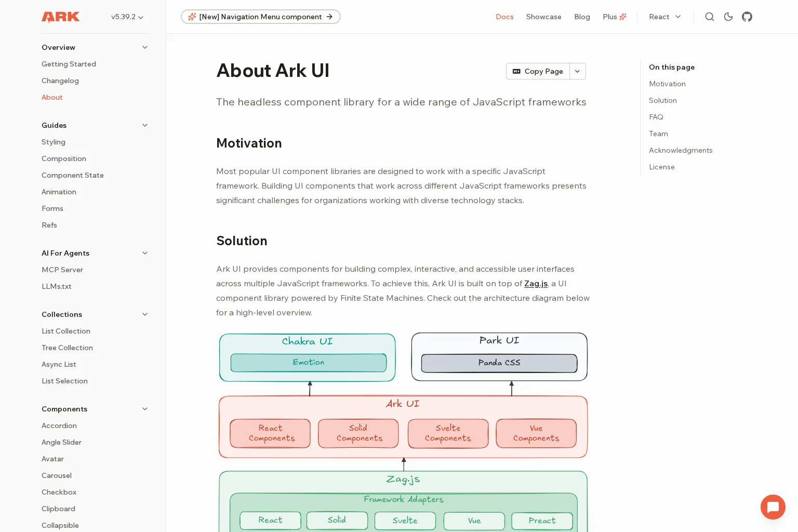Image resolution: width=798 pixels, height=532 pixels.
Task: Click the Navigation Menu announcement arrow
Action: (329, 17)
